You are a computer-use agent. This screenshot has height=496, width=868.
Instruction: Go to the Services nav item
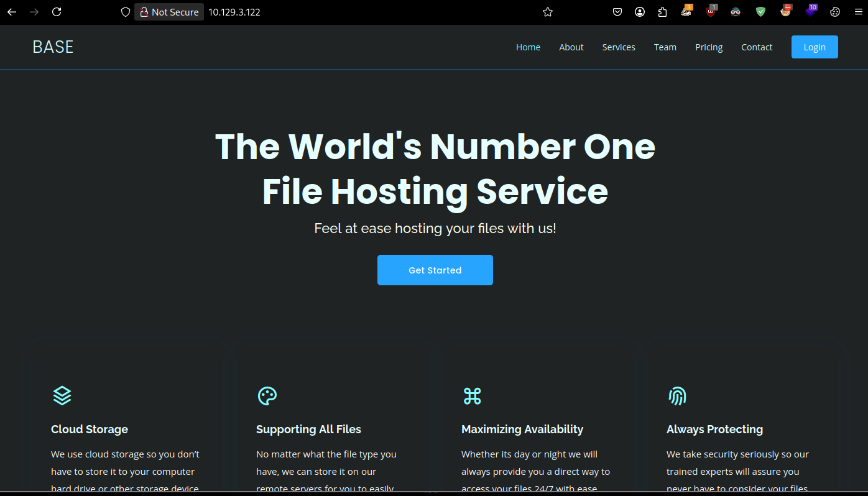point(618,47)
